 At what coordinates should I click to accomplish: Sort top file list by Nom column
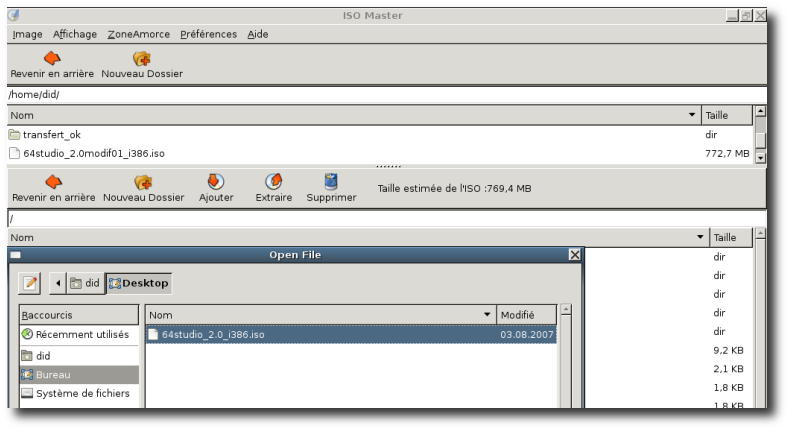[x=354, y=115]
